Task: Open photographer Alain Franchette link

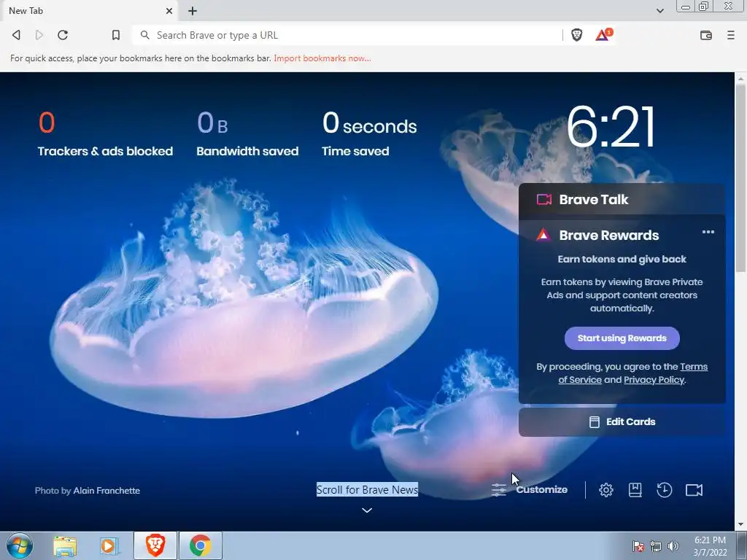Action: (x=107, y=491)
